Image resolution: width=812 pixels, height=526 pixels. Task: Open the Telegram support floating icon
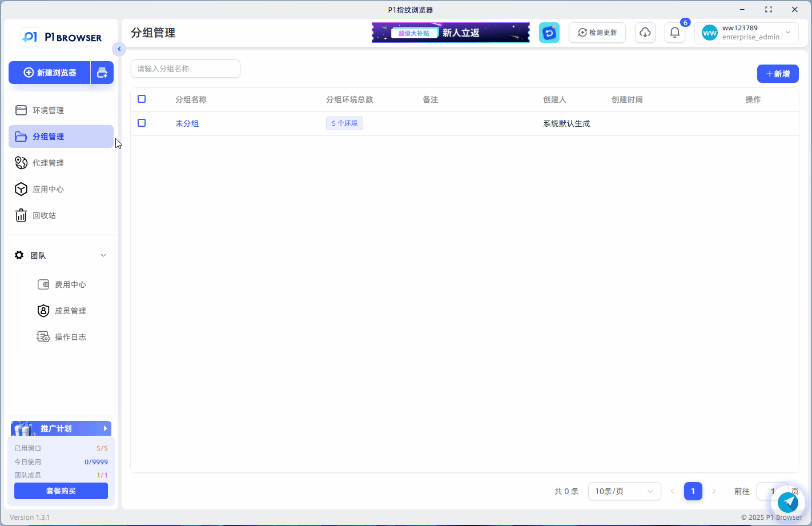(x=788, y=502)
